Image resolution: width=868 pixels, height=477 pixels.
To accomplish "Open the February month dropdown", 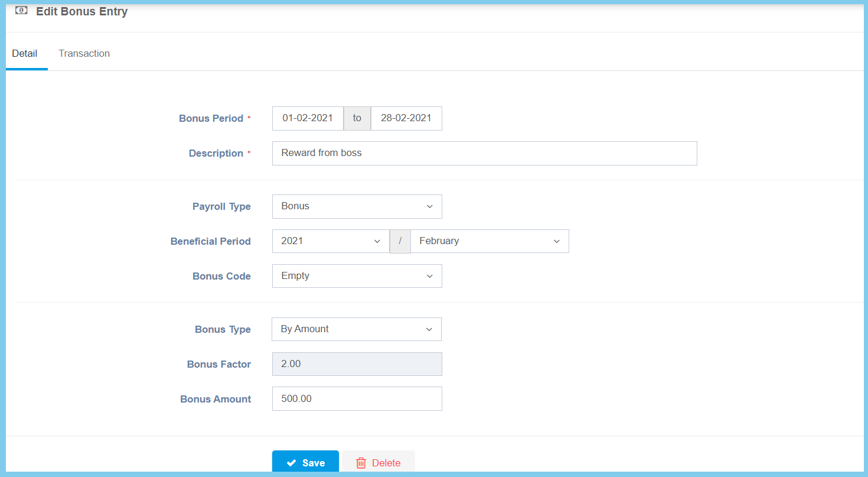I will click(x=489, y=241).
